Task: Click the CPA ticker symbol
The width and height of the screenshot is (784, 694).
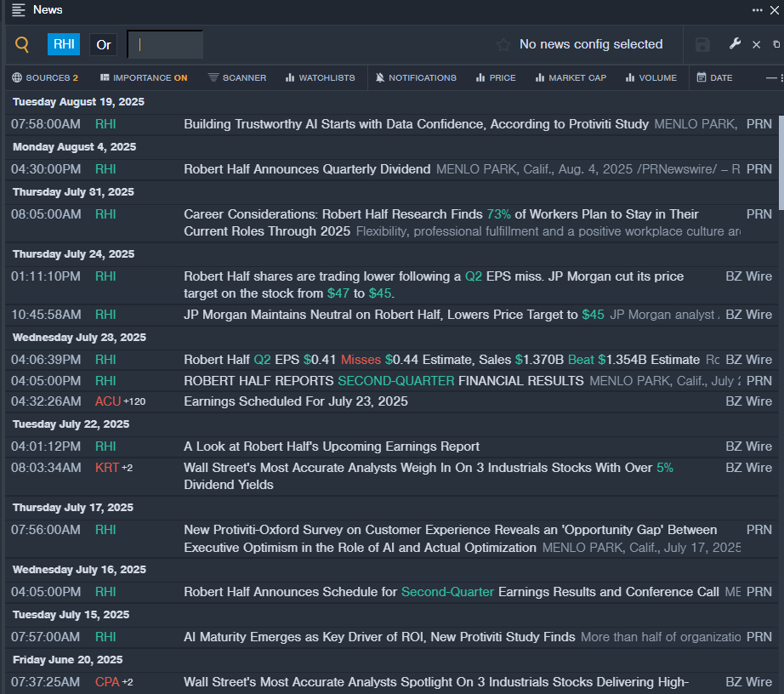Action: click(x=107, y=682)
